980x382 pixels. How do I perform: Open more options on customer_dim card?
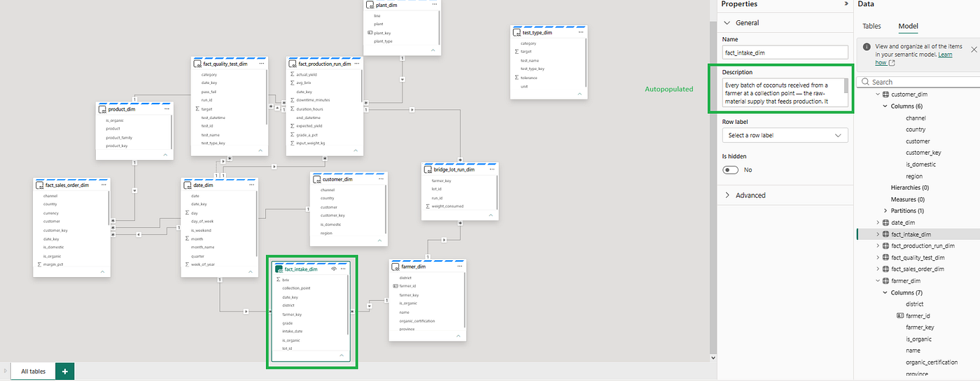(381, 179)
